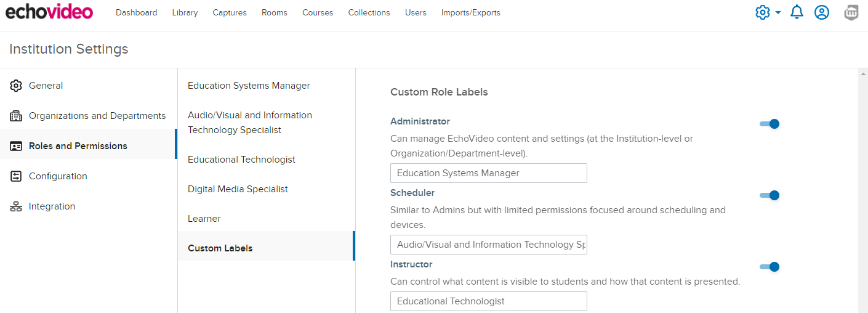
Task: Open the settings gear icon in header
Action: (x=763, y=12)
